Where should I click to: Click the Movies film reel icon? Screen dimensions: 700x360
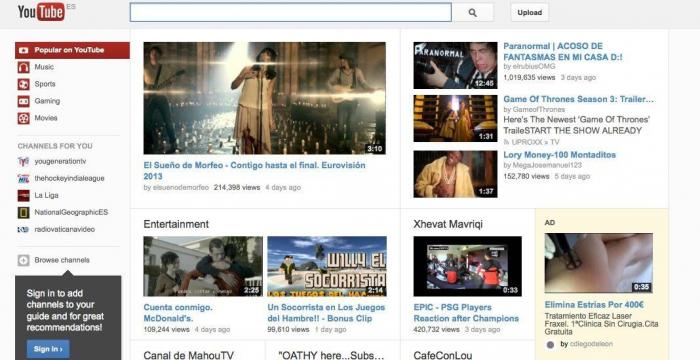pos(24,118)
